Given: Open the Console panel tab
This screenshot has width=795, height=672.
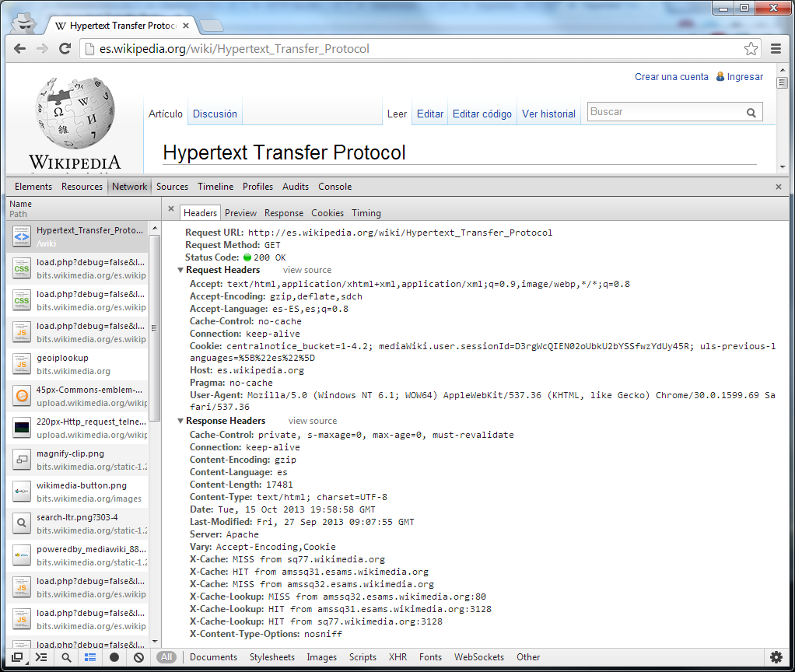Looking at the screenshot, I should click(x=334, y=187).
